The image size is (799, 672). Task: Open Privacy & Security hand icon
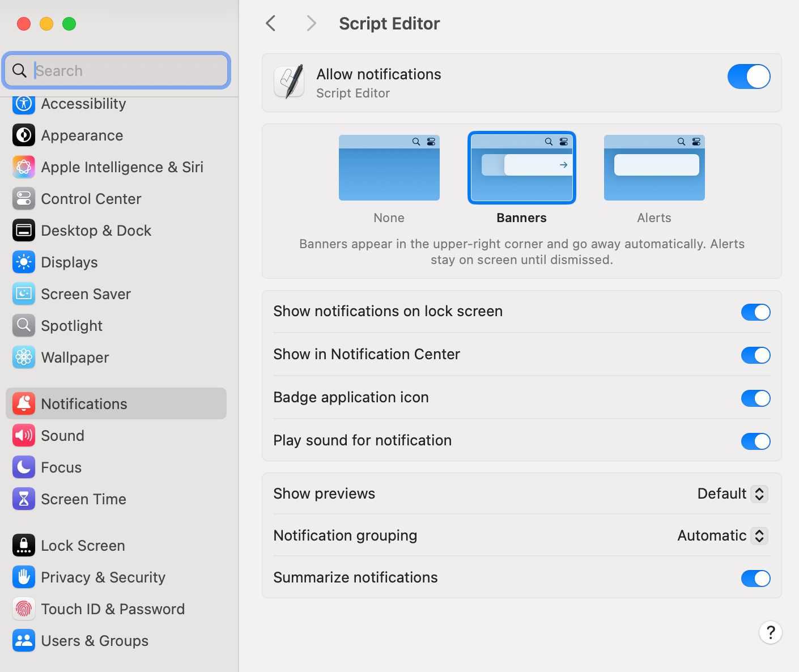tap(24, 577)
